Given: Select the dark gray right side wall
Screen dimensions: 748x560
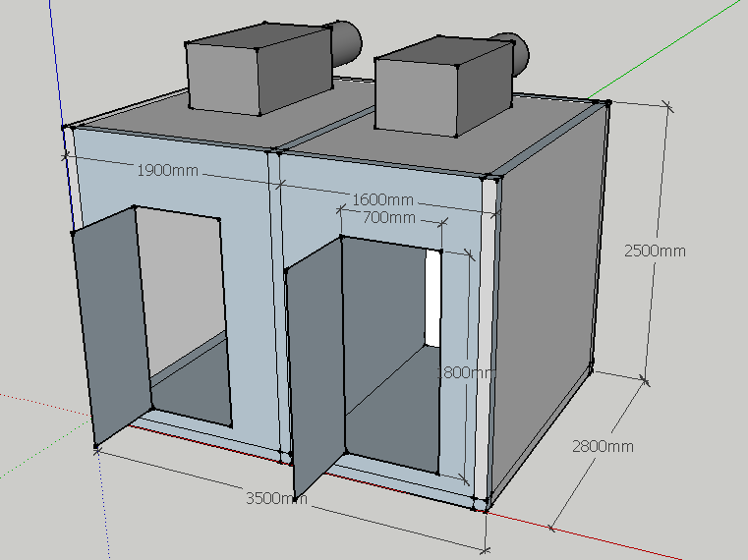Looking at the screenshot, I should [x=546, y=295].
